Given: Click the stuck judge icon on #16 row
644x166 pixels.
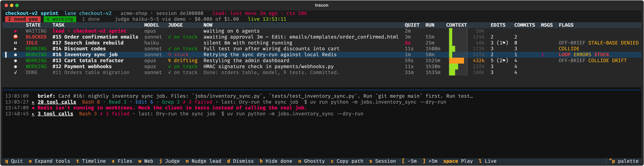Looking at the screenshot, I should [x=169, y=55].
